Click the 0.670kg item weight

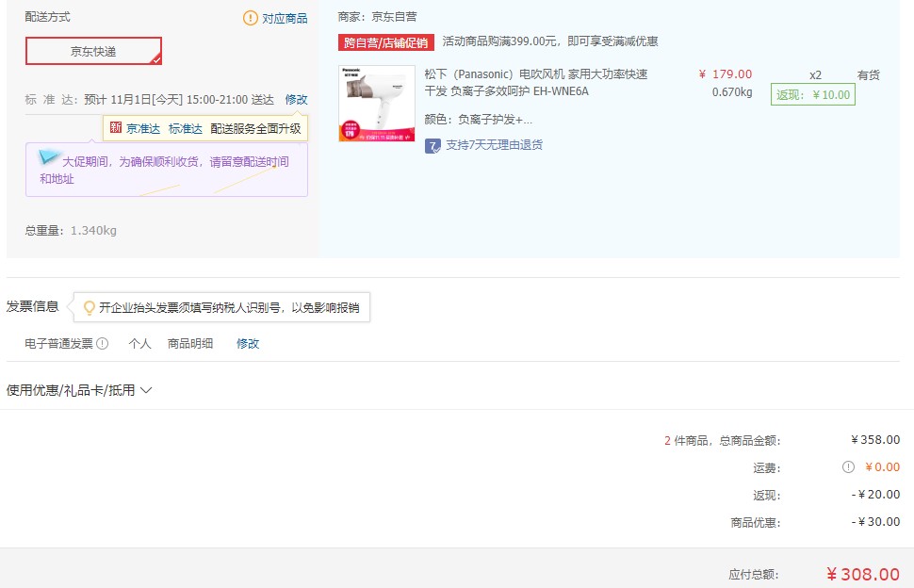(732, 92)
